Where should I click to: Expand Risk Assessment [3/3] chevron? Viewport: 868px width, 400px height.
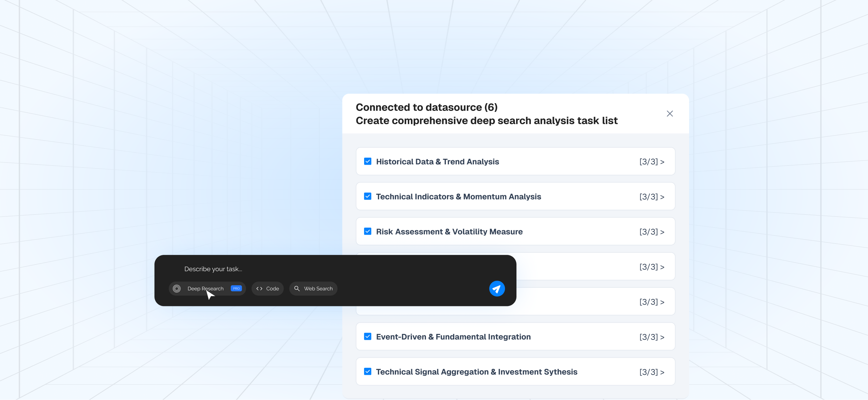(x=662, y=232)
